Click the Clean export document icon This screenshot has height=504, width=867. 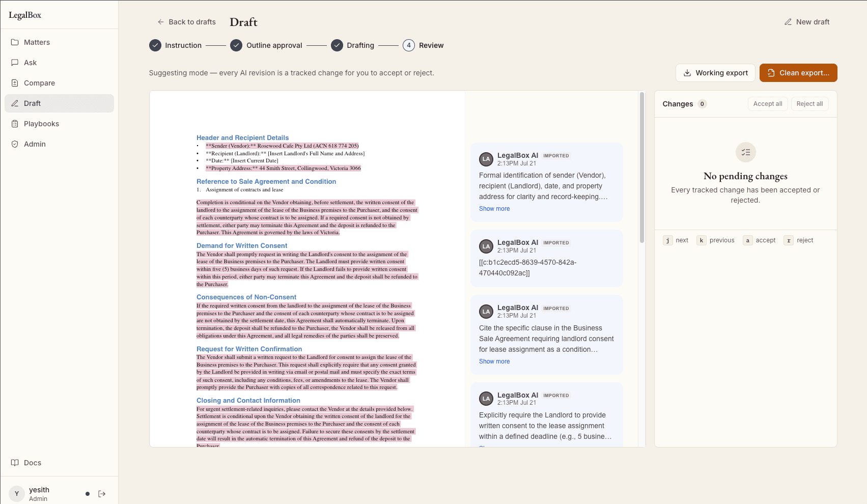click(771, 73)
